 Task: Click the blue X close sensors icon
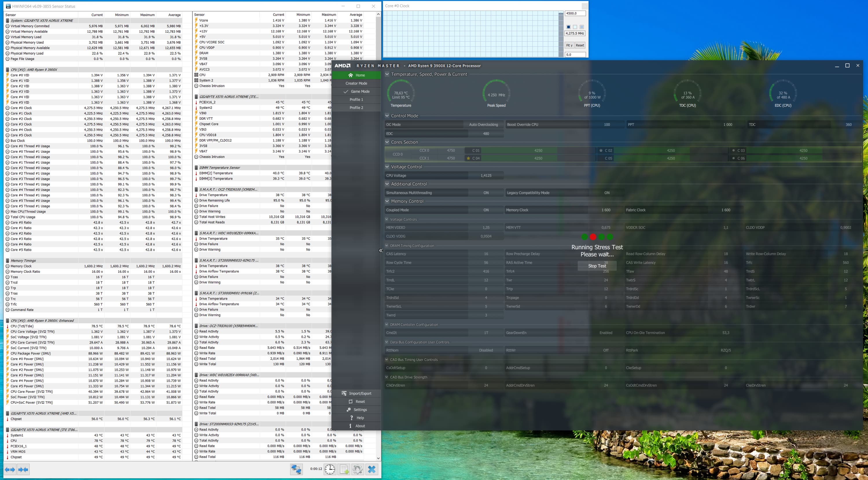click(x=372, y=469)
